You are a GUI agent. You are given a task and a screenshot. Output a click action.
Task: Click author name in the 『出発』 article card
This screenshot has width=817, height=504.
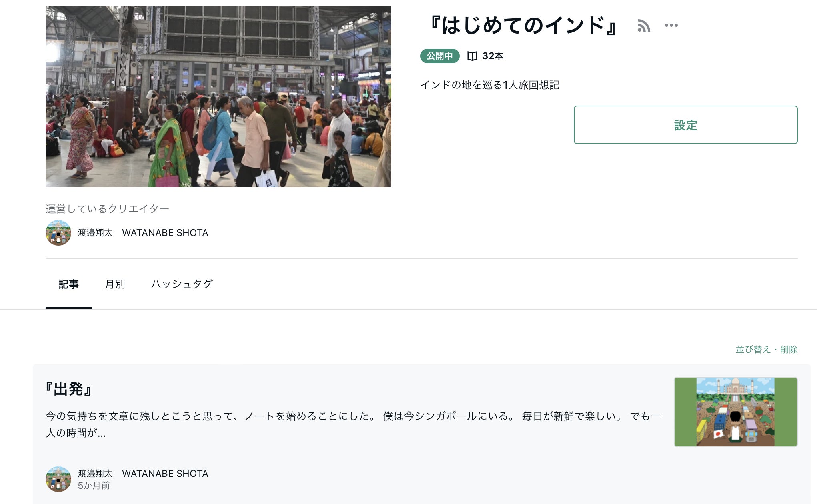tap(143, 473)
